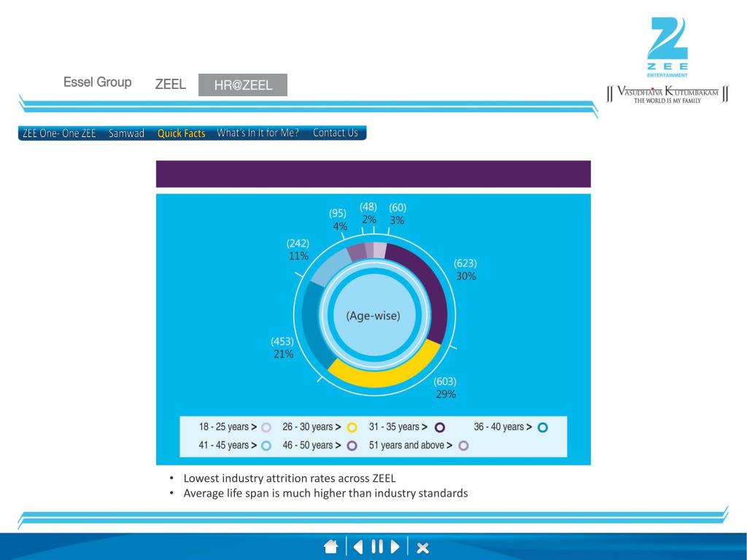The width and height of the screenshot is (747, 560).
Task: Click the (453) 21% label
Action: (x=282, y=348)
